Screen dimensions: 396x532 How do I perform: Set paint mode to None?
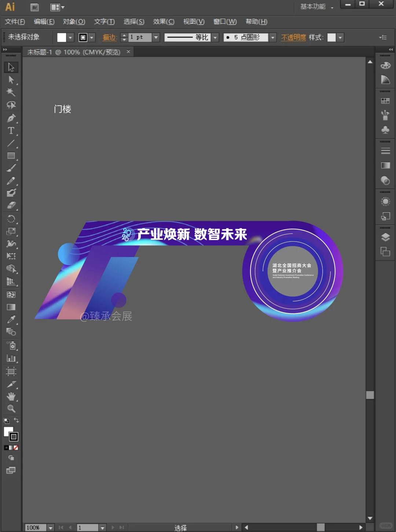[16, 448]
